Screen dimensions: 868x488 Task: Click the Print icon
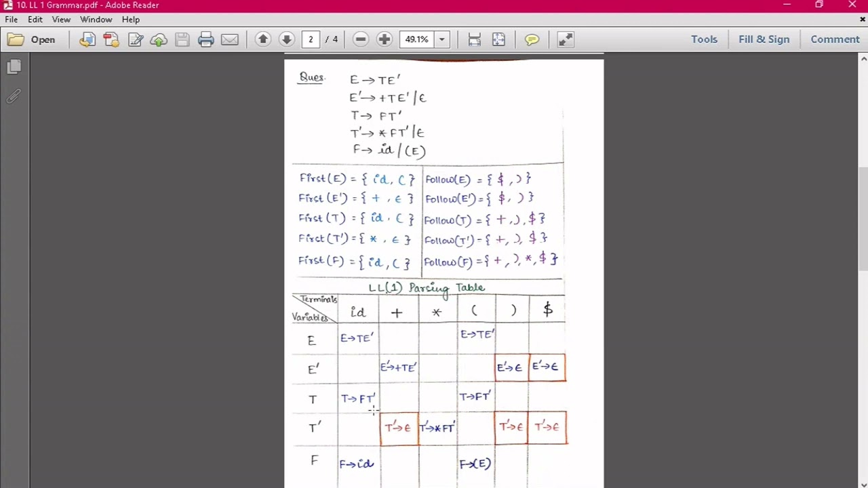coord(206,39)
